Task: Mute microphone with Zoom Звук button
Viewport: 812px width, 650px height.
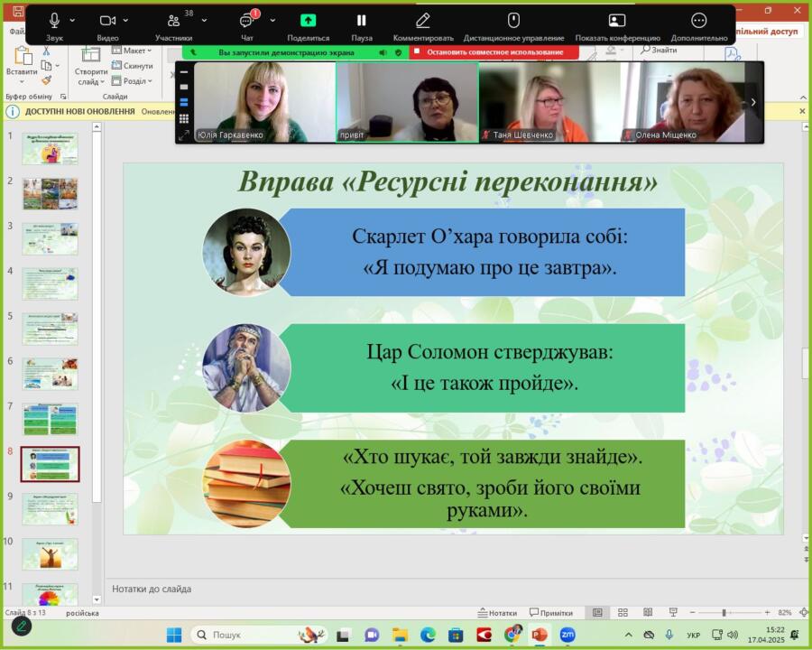Action: point(54,26)
